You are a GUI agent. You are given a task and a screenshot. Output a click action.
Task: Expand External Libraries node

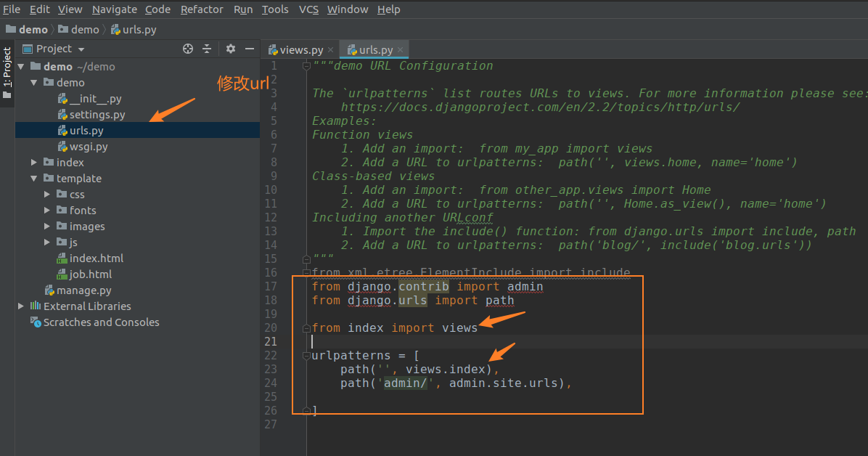21,306
